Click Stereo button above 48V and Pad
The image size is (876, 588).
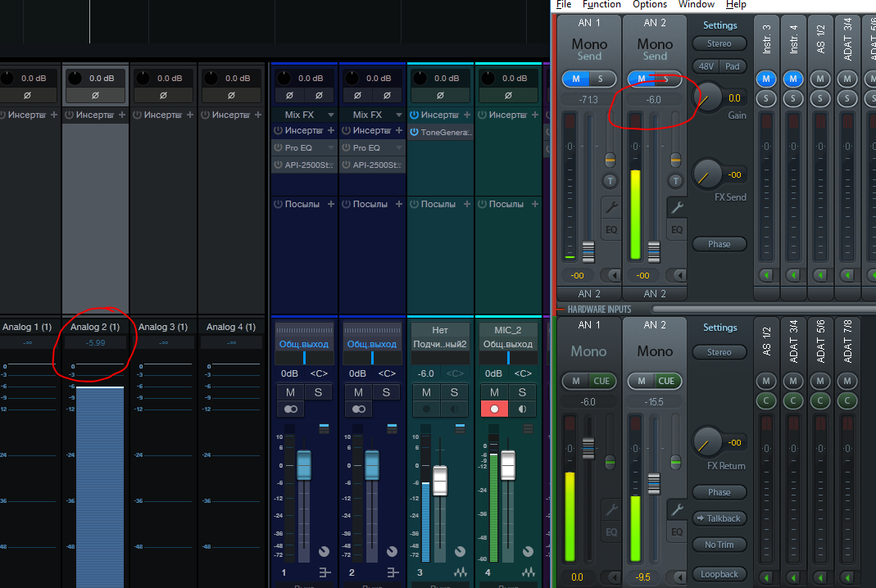pyautogui.click(x=719, y=43)
